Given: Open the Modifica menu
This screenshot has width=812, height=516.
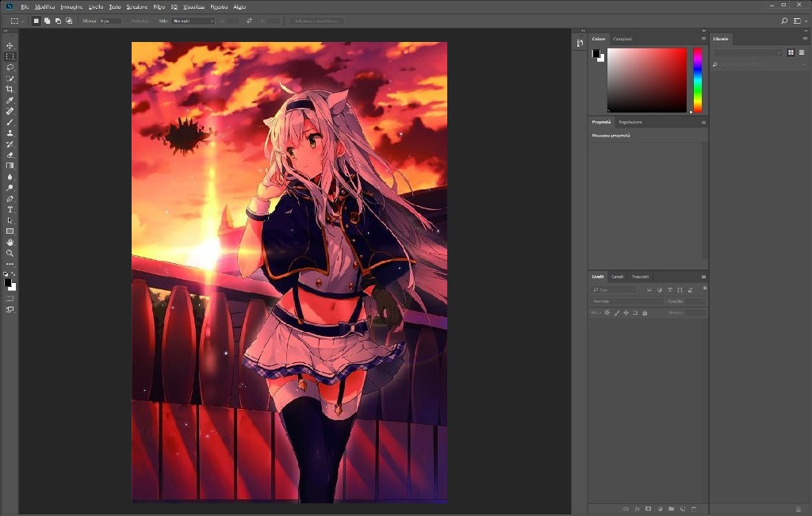Looking at the screenshot, I should (x=44, y=6).
